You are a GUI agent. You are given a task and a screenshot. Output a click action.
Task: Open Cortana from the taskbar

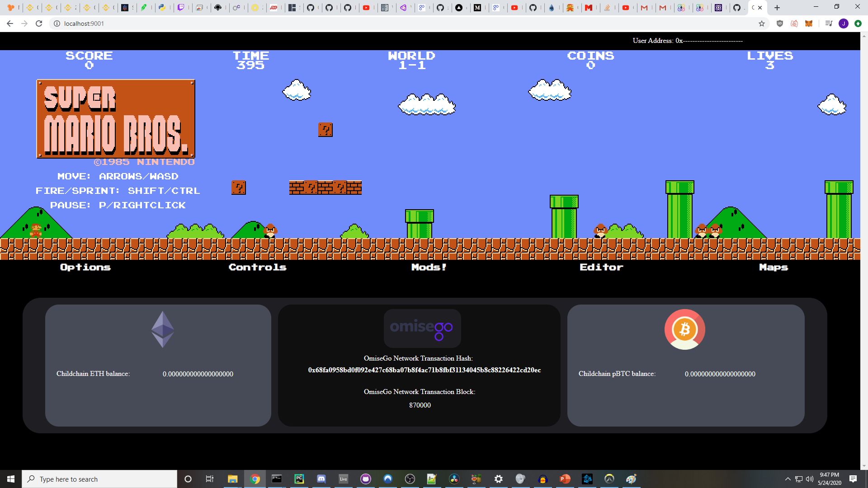pos(188,479)
